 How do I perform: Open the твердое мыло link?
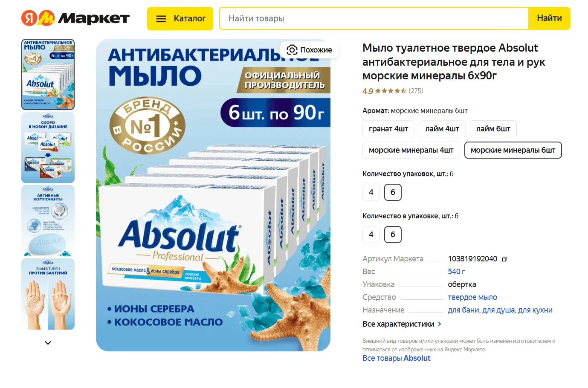tap(472, 297)
